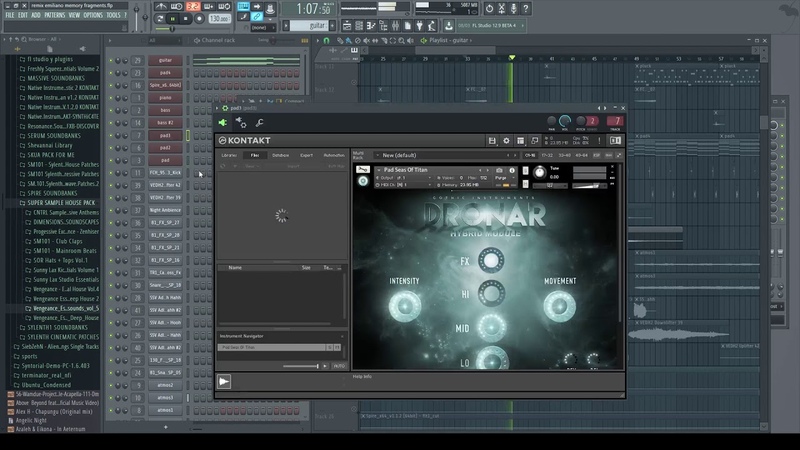Viewport: 800px width, 450px height.
Task: Open Kontakt workspace layout icon
Action: [x=520, y=141]
